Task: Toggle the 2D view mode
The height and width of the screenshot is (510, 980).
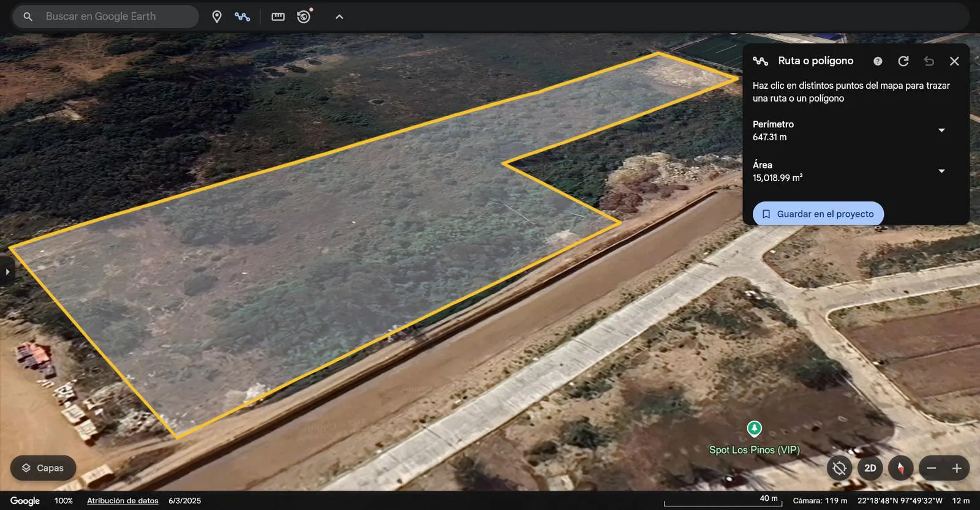Action: point(870,468)
